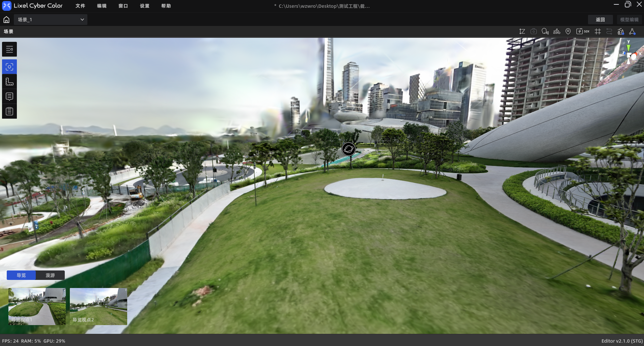Toggle the triangle mesh display icon
This screenshot has height=346, width=644.
(x=632, y=31)
